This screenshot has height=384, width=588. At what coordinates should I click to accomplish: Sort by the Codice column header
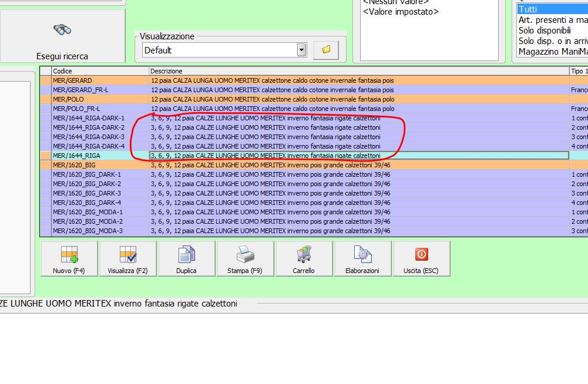click(100, 71)
